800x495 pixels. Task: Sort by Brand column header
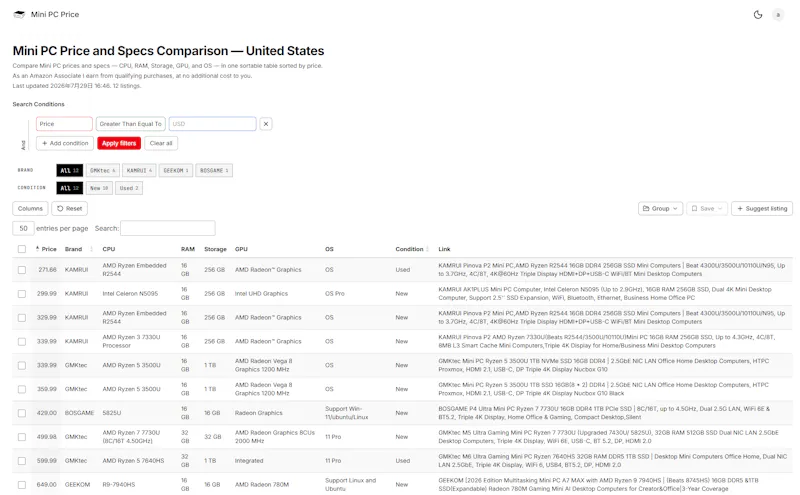click(73, 249)
